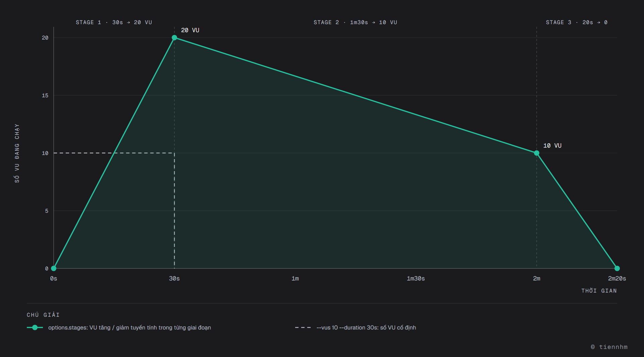Click the green line legend marker icon
644x357 pixels.
pyautogui.click(x=35, y=327)
